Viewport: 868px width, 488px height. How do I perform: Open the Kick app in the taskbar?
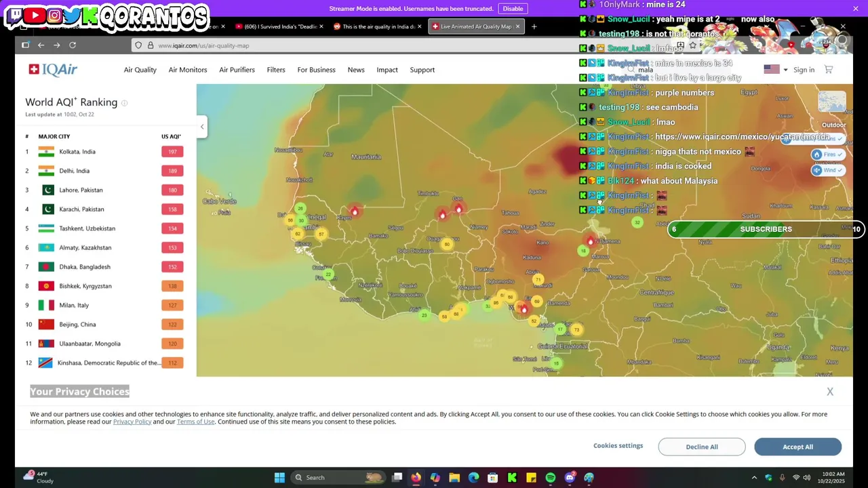512,478
